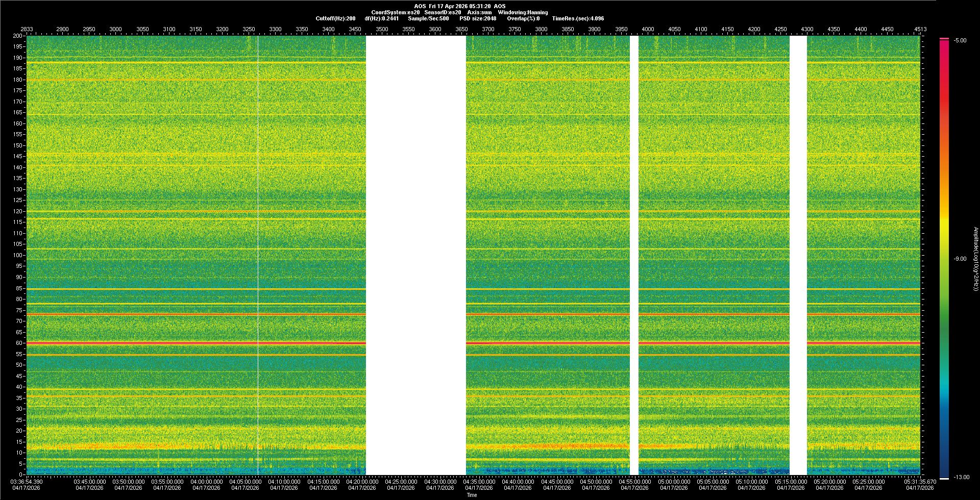Click the Cutoff(Hz):200 header text
The image size is (980, 500).
[x=335, y=18]
